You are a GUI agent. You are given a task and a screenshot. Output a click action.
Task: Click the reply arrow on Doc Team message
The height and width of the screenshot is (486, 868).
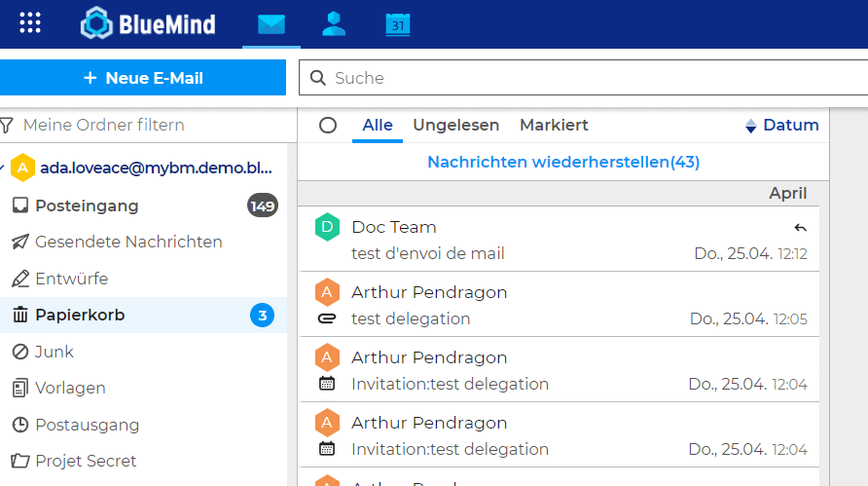[x=800, y=228]
